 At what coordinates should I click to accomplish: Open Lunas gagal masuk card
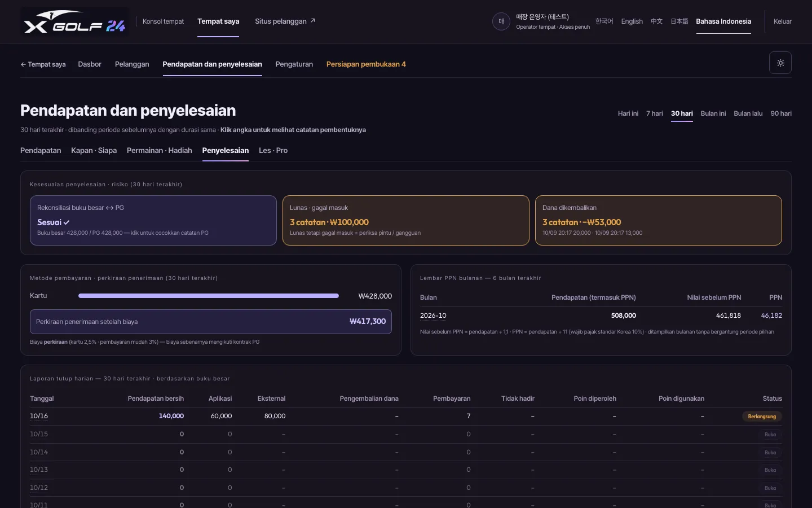click(406, 220)
